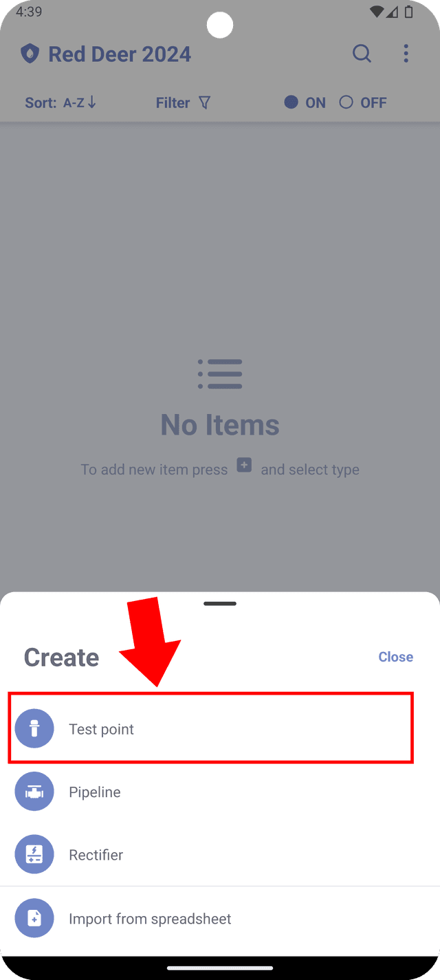Tap the Rectifier icon
The image size is (440, 980).
pos(34,855)
